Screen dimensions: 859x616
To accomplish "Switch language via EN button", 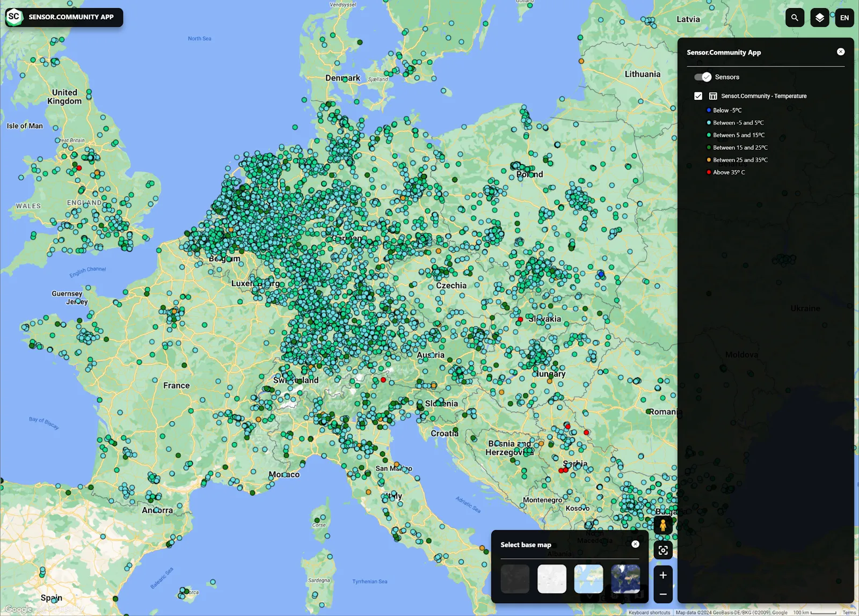I will (x=845, y=18).
